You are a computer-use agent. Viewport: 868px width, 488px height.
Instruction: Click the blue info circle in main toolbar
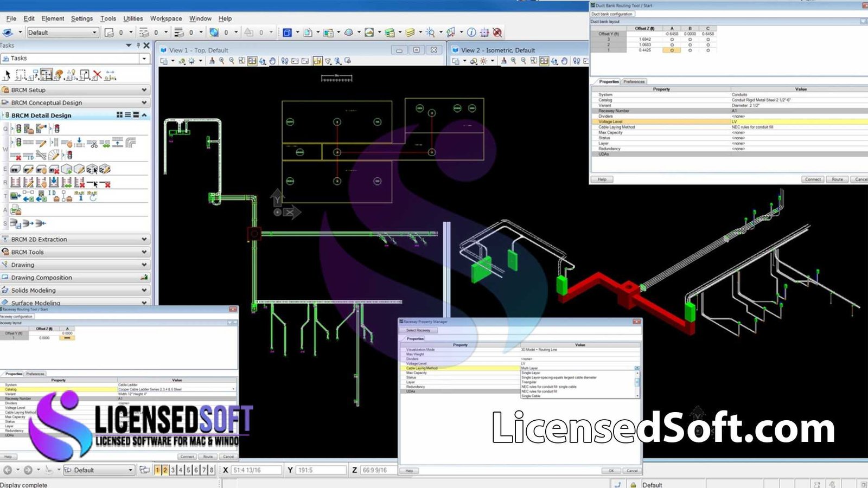click(471, 33)
